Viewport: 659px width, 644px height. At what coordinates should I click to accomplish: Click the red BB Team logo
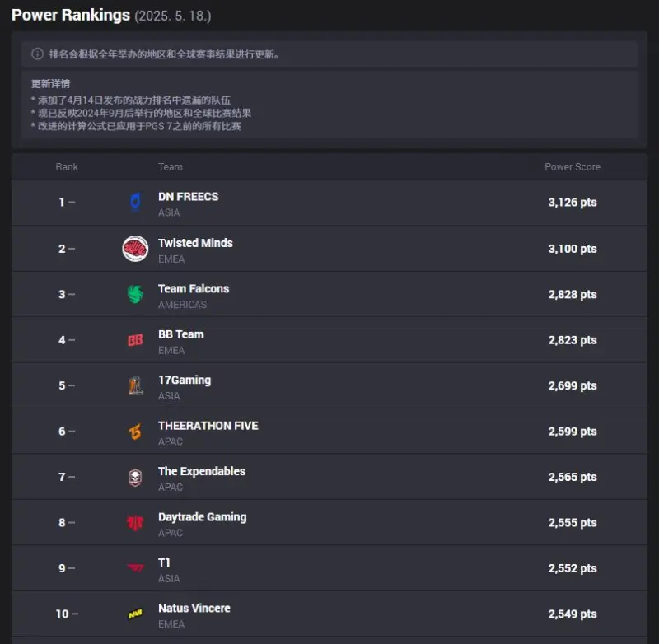coord(135,340)
